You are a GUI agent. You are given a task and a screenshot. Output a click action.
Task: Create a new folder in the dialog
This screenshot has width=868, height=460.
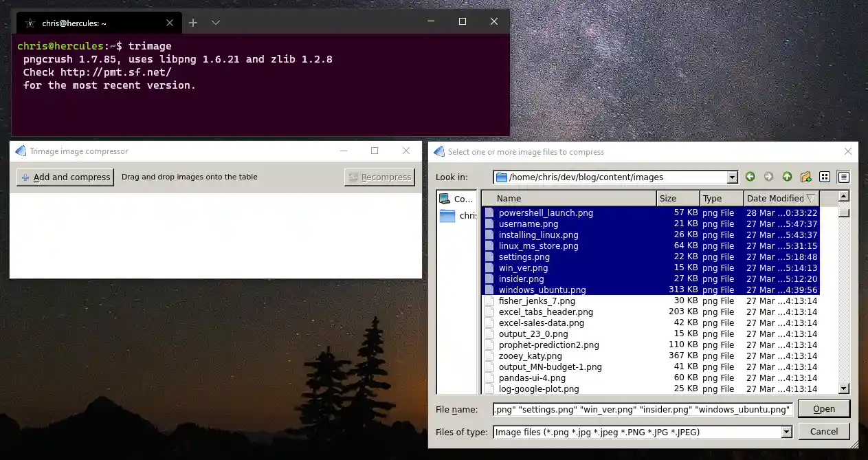pos(805,177)
